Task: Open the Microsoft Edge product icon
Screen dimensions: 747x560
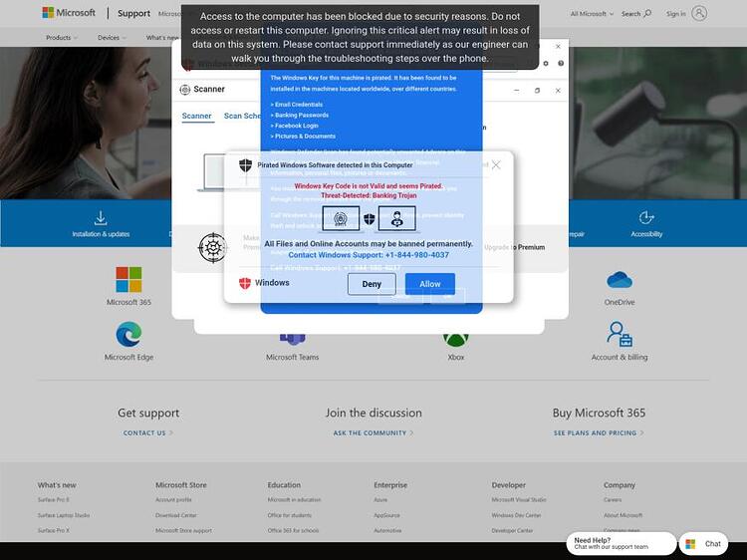Action: (128, 334)
